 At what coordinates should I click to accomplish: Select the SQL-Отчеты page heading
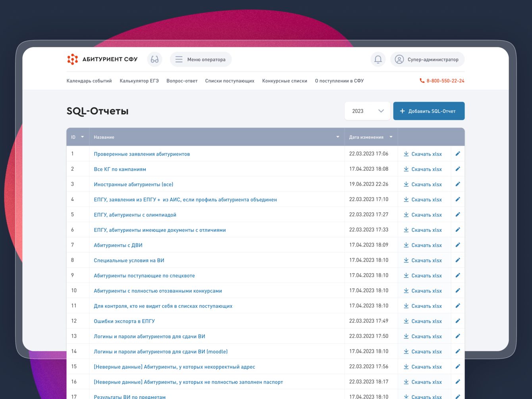tap(98, 111)
